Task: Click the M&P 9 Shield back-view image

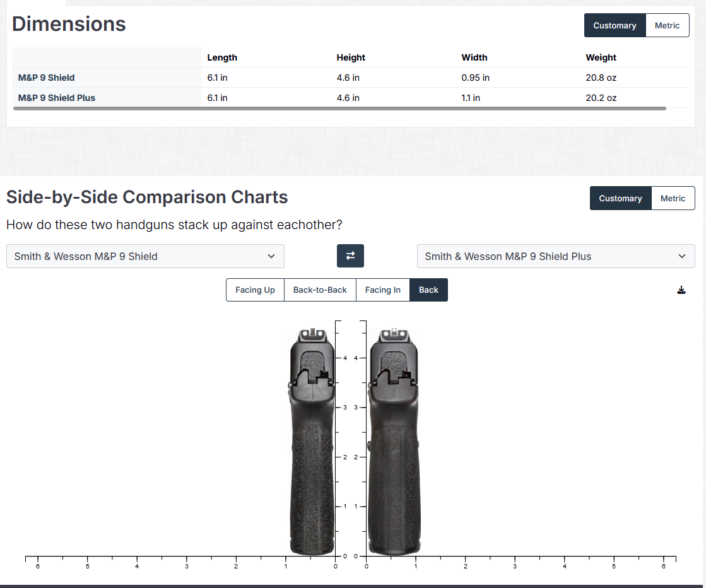Action: 312,442
